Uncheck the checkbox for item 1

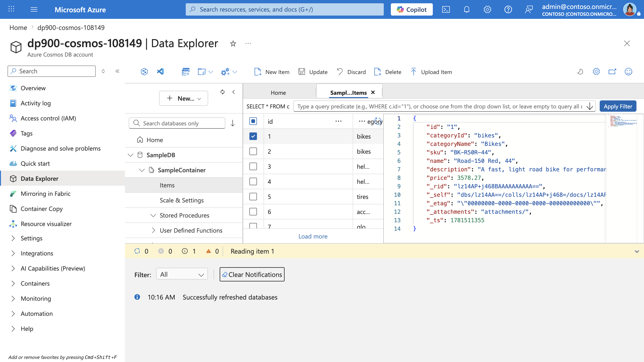tap(253, 136)
